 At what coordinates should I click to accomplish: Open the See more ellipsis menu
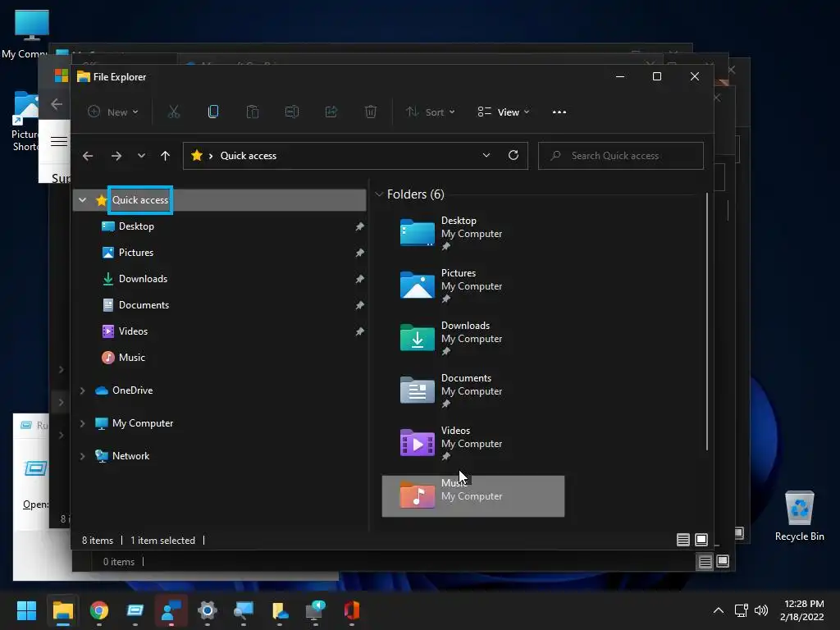tap(559, 112)
